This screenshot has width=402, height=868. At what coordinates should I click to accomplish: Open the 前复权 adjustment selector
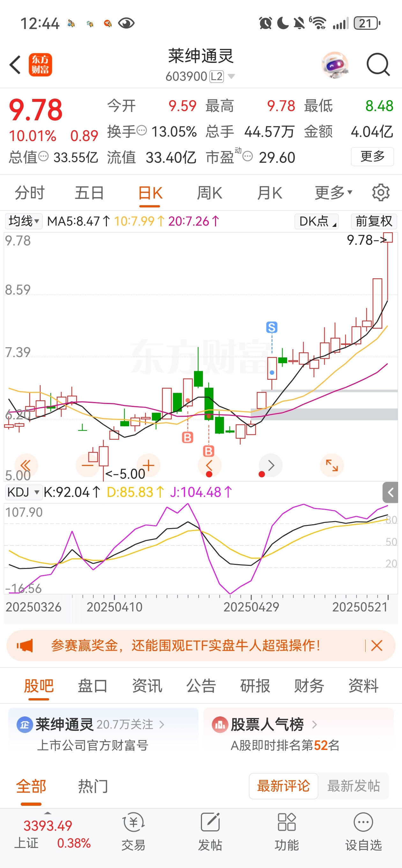(x=374, y=221)
